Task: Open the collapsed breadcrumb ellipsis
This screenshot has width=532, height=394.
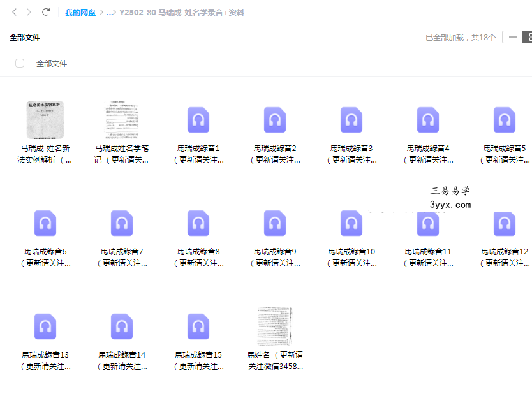Action: [110, 13]
